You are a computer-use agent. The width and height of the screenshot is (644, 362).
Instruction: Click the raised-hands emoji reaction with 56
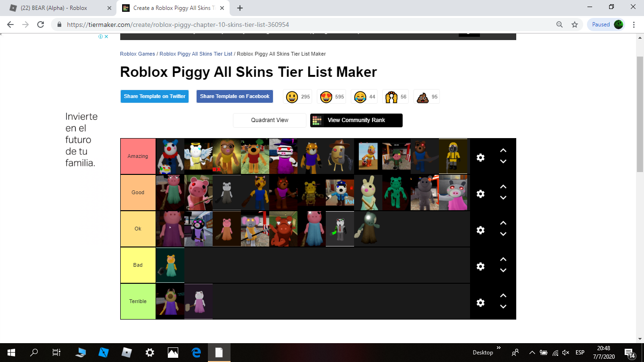(x=396, y=97)
